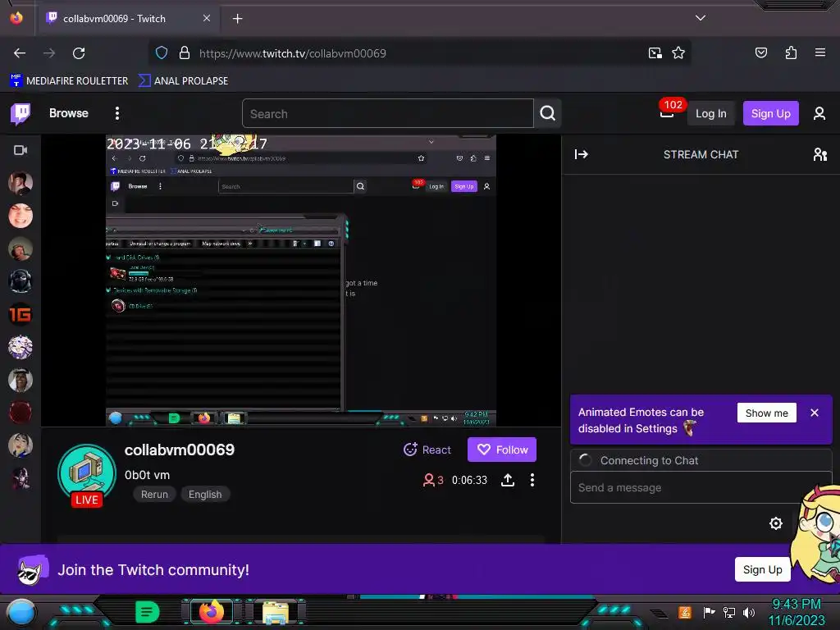This screenshot has width=840, height=630.
Task: Open File Explorer from the taskbar
Action: coord(276,612)
